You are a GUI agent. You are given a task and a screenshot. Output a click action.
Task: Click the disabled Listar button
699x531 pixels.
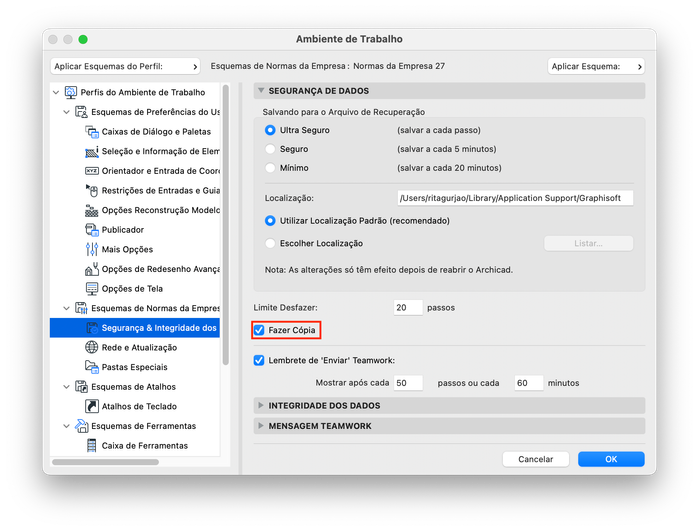(588, 243)
